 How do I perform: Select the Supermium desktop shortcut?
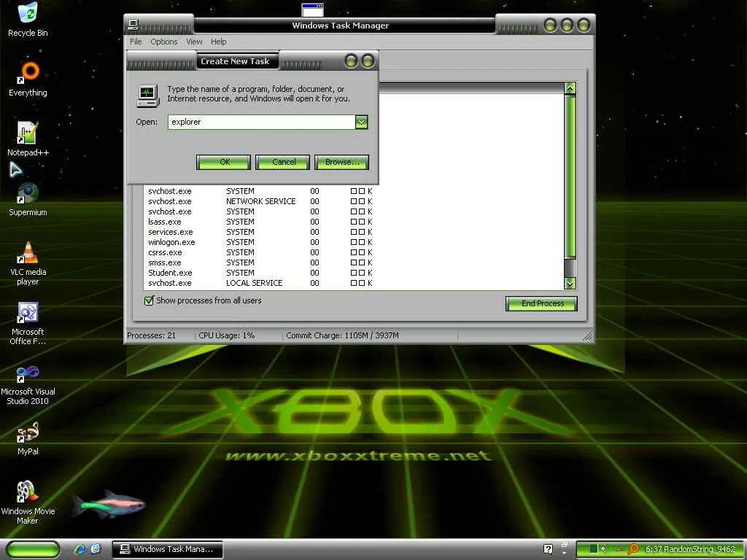pyautogui.click(x=28, y=198)
